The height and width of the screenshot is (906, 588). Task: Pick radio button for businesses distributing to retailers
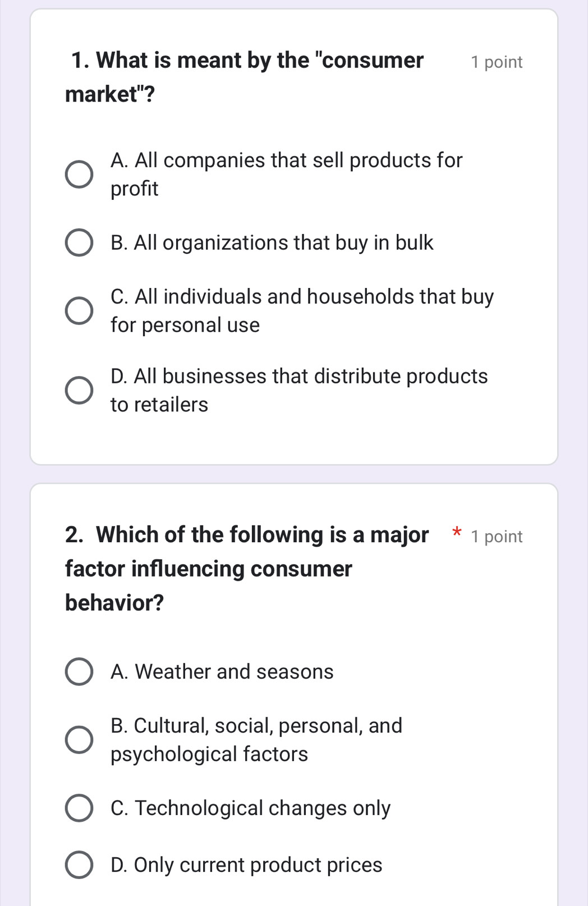point(79,390)
